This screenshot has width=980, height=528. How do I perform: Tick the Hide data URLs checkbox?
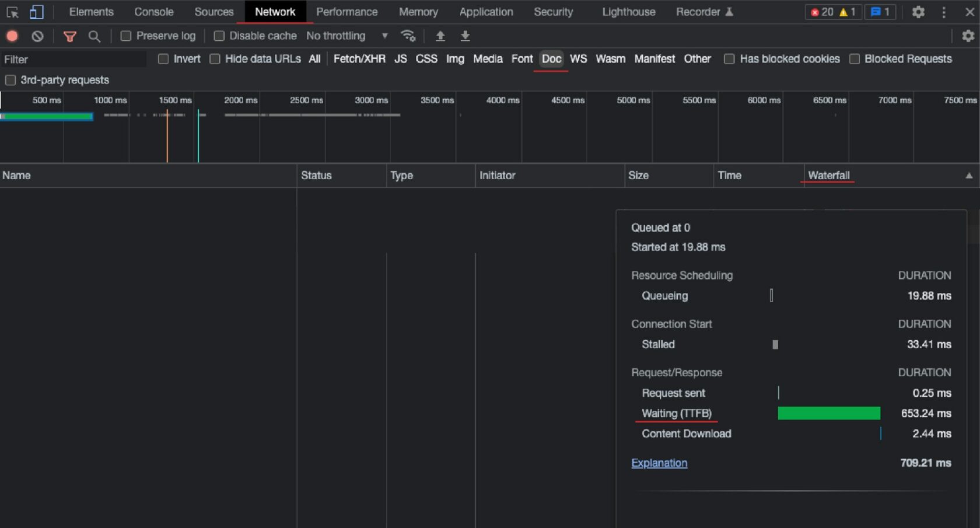click(x=215, y=59)
